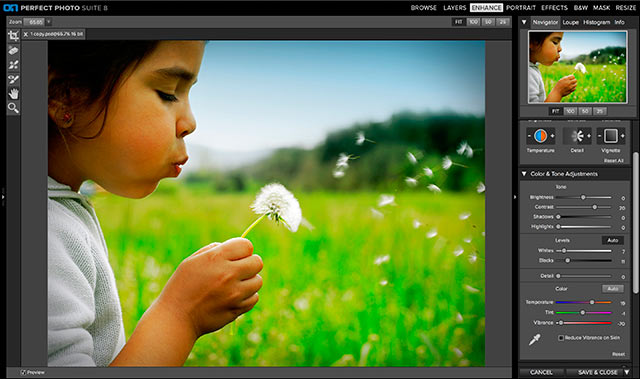Select the Hand pan tool
The height and width of the screenshot is (379, 640).
coord(13,94)
